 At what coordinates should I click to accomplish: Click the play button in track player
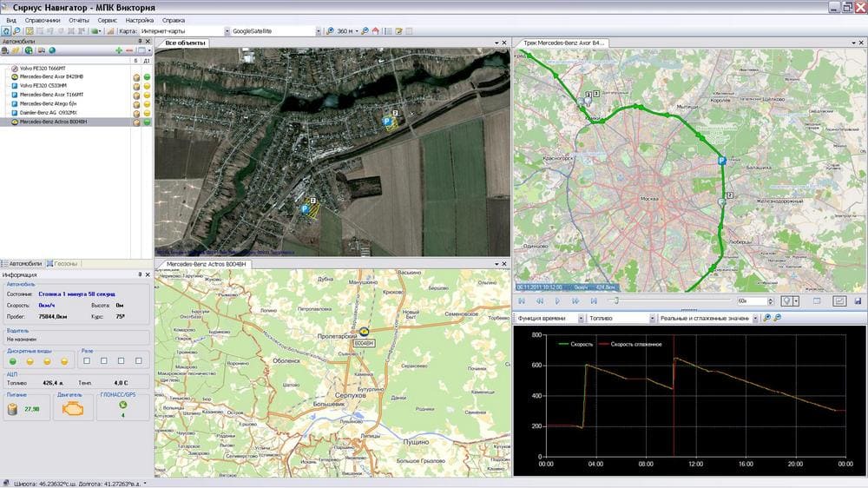tap(557, 300)
